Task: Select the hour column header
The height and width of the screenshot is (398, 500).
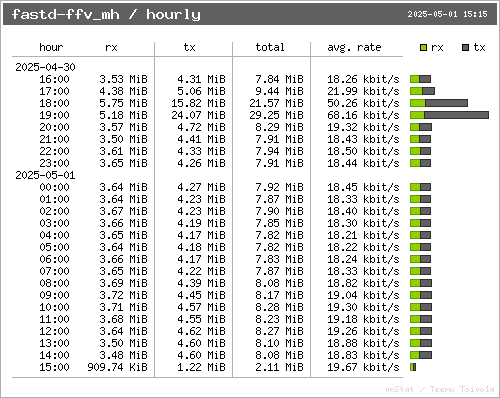Action: point(51,47)
